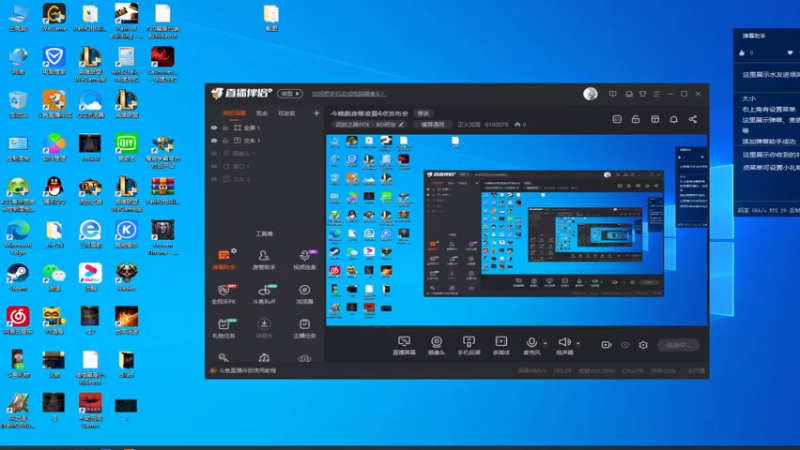
Task: Open the WeGame desktop shortcut
Action: pos(54,17)
